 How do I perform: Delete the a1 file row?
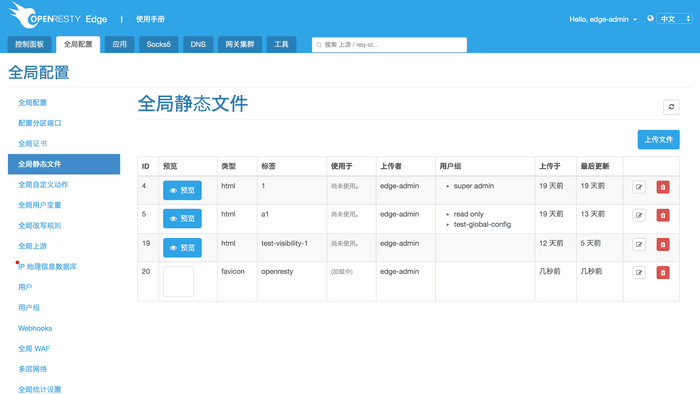click(663, 215)
